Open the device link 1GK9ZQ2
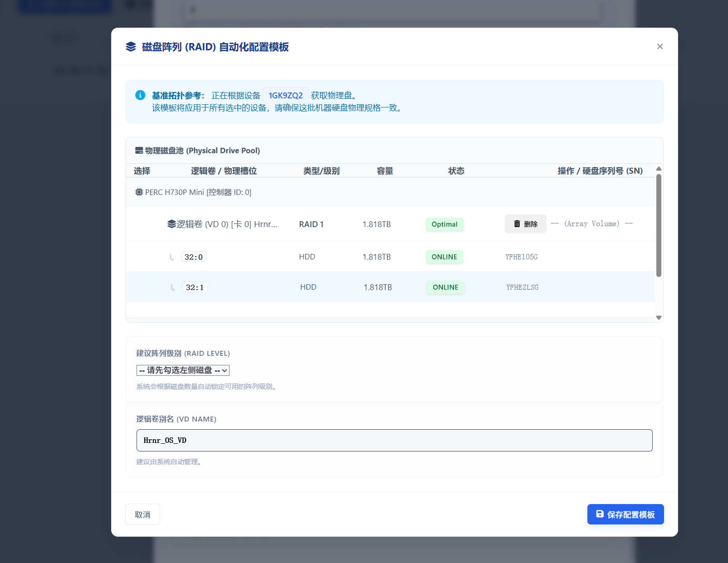The image size is (728, 563). click(x=285, y=95)
